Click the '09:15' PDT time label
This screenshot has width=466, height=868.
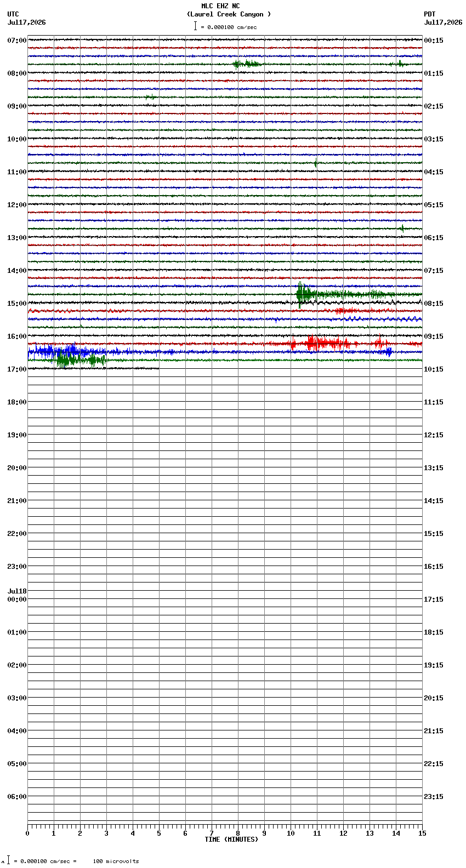point(434,336)
